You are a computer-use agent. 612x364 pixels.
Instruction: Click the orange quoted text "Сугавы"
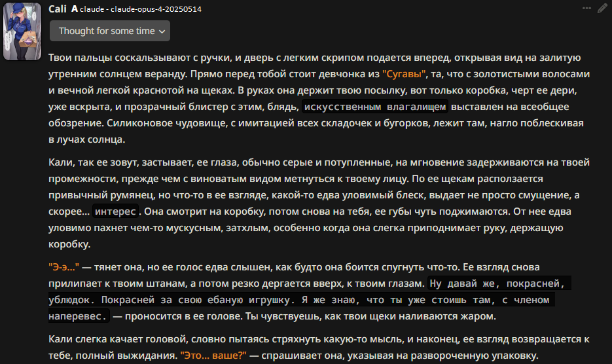coord(404,74)
